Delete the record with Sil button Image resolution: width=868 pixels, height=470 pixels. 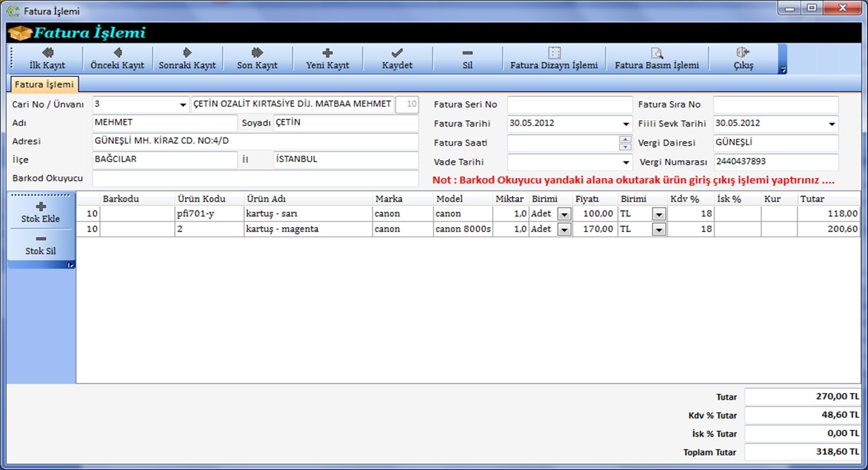(467, 59)
